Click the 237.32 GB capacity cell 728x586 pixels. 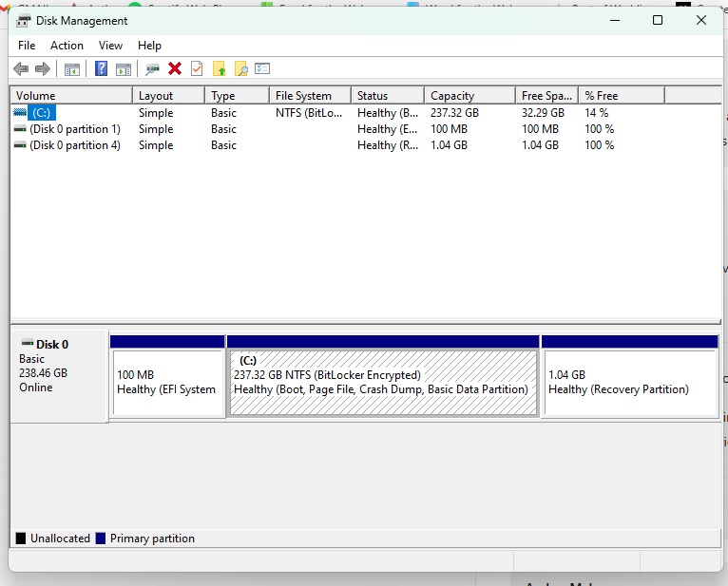454,113
